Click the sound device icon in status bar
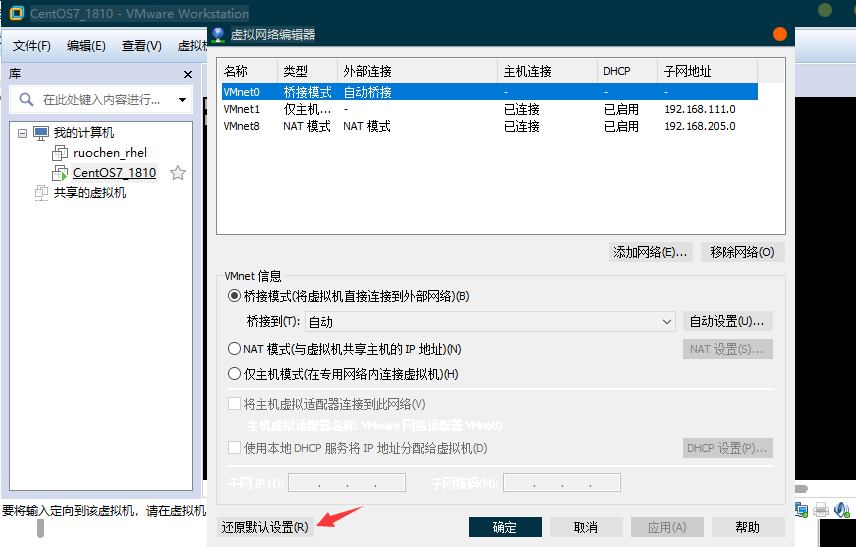This screenshot has height=547, width=856. point(842,510)
